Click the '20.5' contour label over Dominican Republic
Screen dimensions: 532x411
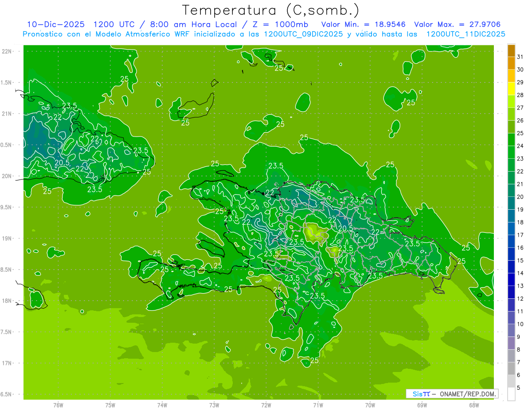345,228
